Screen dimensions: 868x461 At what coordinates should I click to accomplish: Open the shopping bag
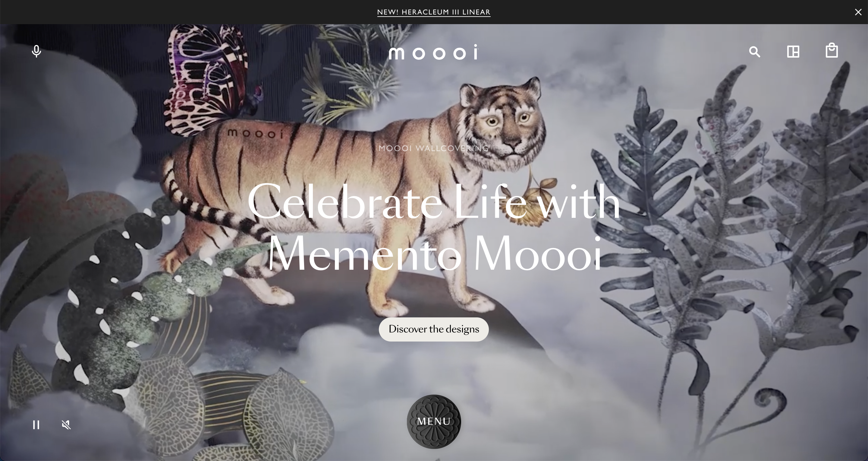pyautogui.click(x=832, y=51)
